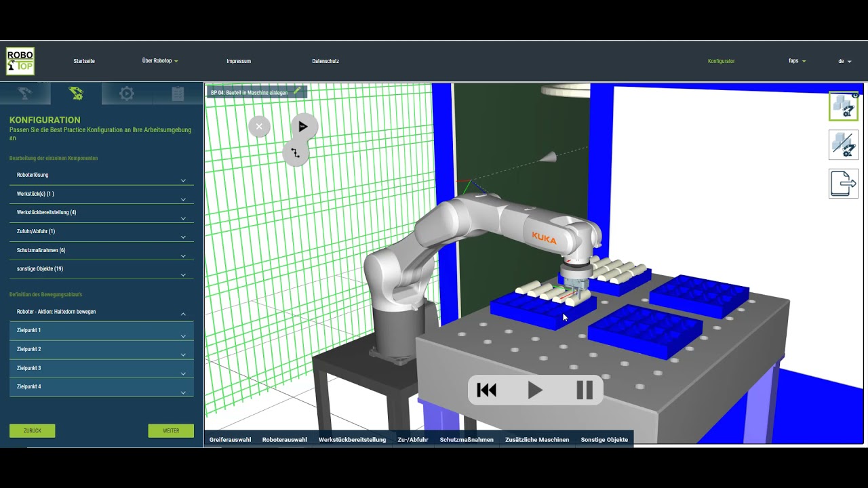Click the WEITER button

(171, 430)
